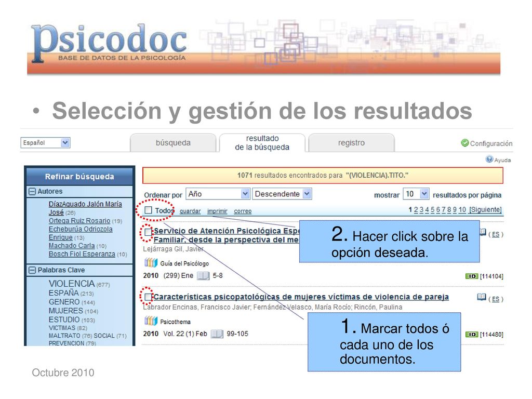Open the Español language dropdown
This screenshot has width=532, height=399.
tap(46, 143)
